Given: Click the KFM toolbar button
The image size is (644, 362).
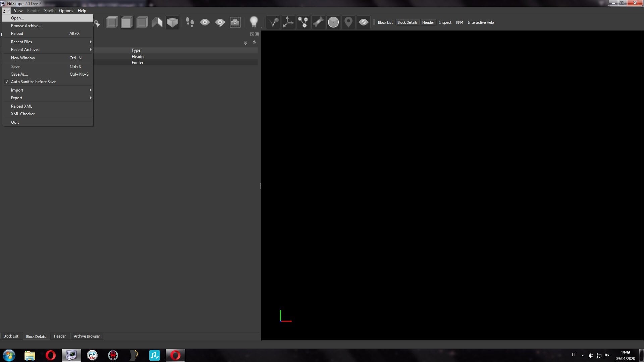Looking at the screenshot, I should point(460,22).
